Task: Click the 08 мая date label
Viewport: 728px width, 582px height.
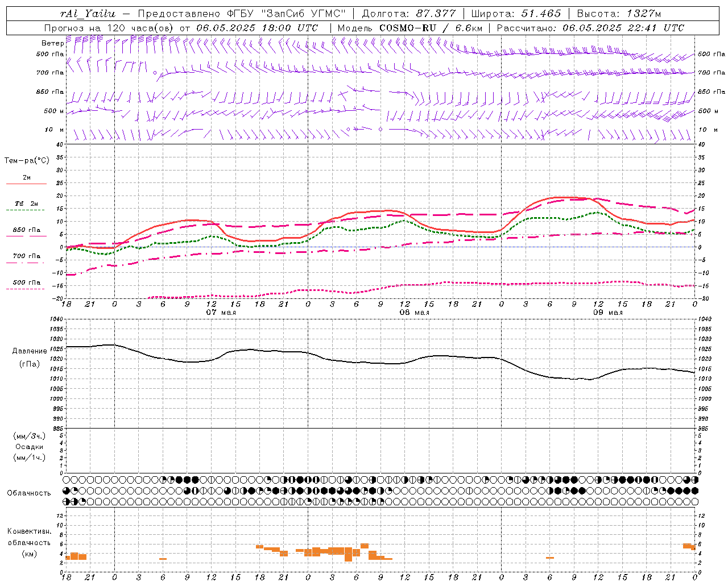Action: click(414, 313)
